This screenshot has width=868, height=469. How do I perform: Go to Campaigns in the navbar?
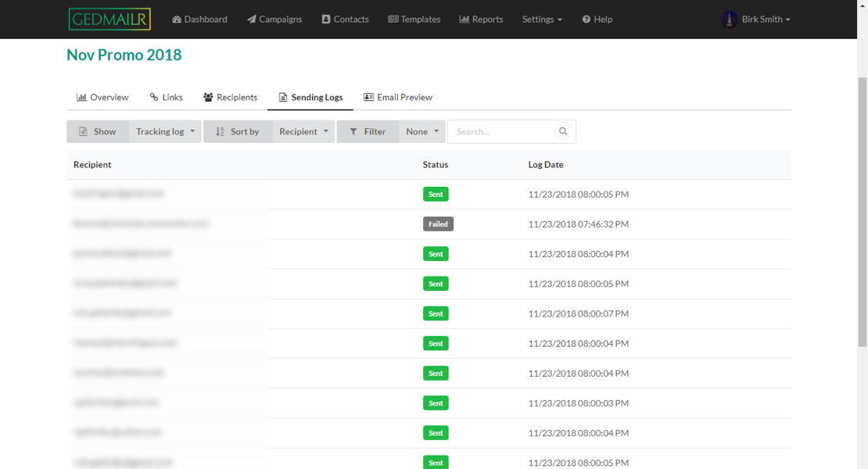tap(274, 20)
